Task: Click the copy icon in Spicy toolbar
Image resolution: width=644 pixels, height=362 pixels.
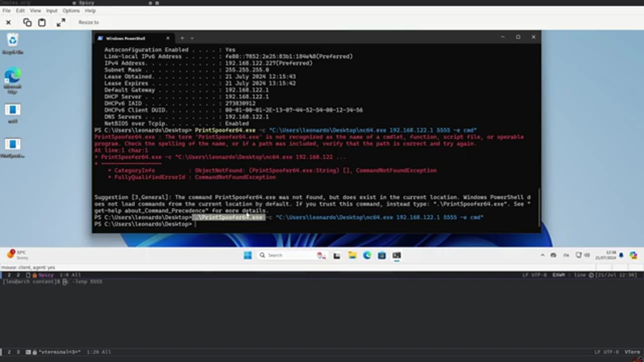Action: tap(27, 22)
